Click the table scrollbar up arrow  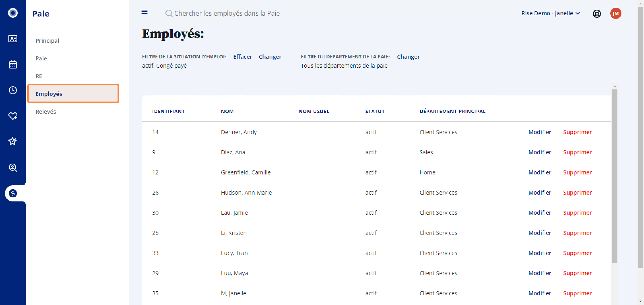(x=614, y=86)
